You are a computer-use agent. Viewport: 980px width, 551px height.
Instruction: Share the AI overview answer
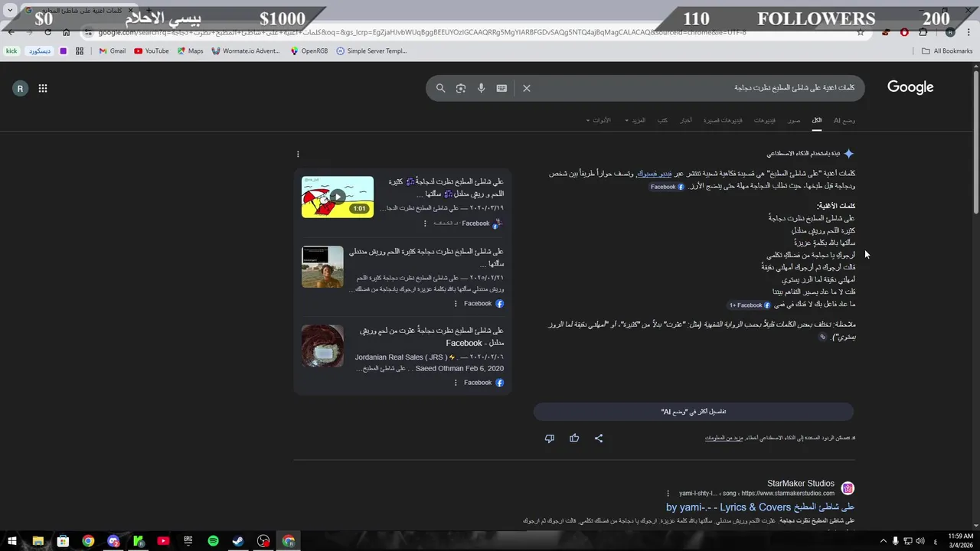599,438
